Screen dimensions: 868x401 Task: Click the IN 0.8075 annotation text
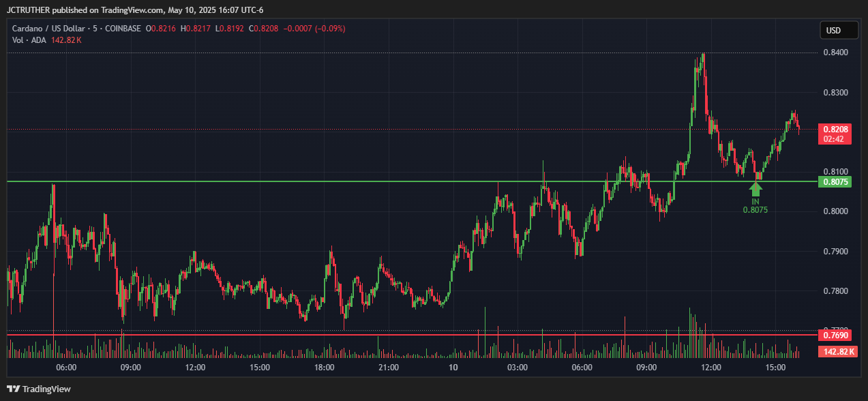pyautogui.click(x=755, y=206)
